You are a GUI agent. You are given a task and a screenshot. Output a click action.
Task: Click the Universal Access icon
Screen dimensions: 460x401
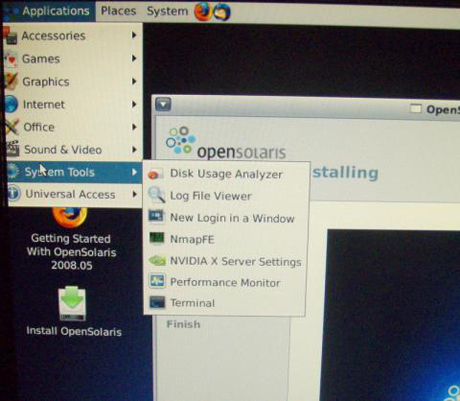[x=14, y=194]
